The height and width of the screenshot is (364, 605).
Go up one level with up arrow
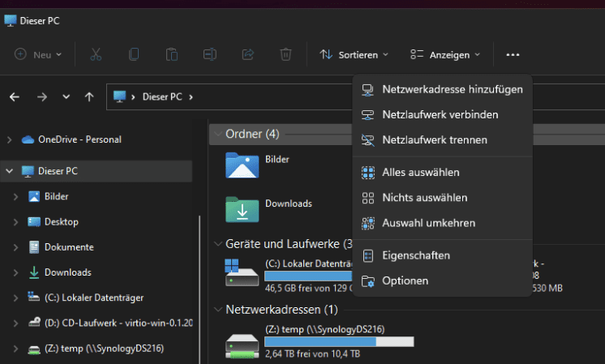(x=89, y=96)
